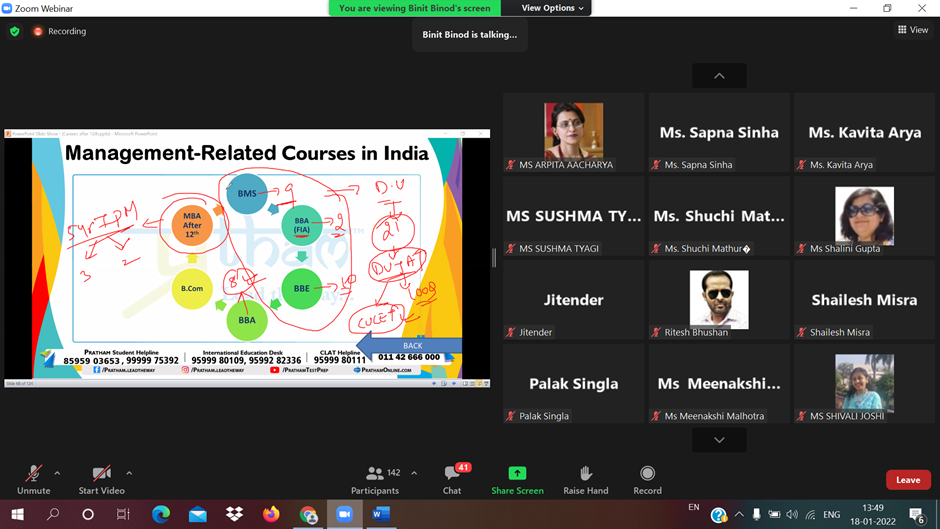This screenshot has height=529, width=940.
Task: Expand video options arrow beside Start Video
Action: pyautogui.click(x=129, y=473)
